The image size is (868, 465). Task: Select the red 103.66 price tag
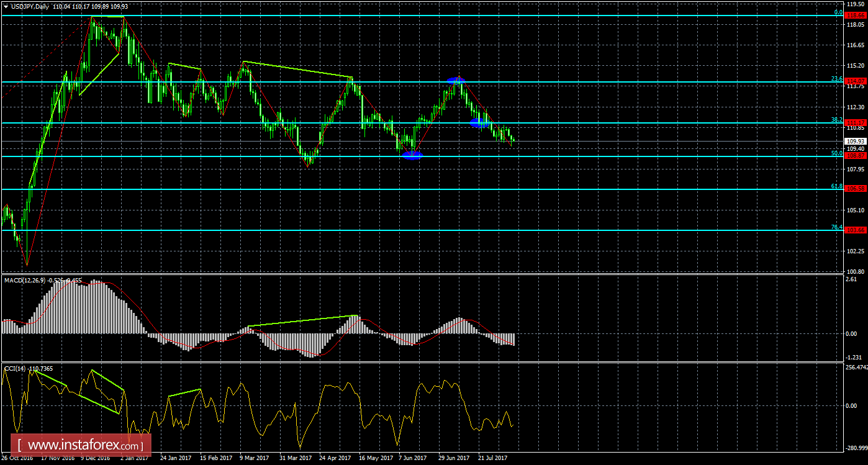click(x=856, y=230)
